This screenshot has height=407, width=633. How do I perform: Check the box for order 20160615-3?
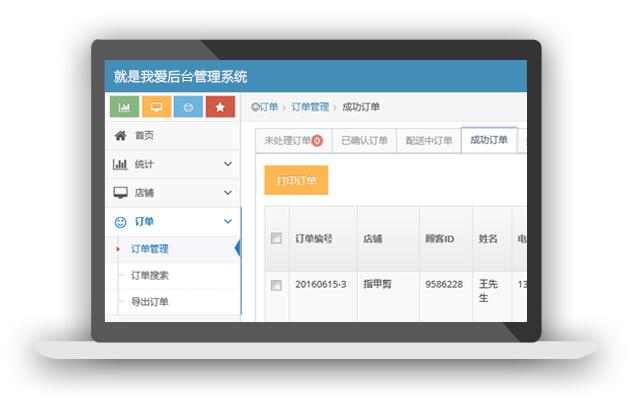(x=276, y=285)
